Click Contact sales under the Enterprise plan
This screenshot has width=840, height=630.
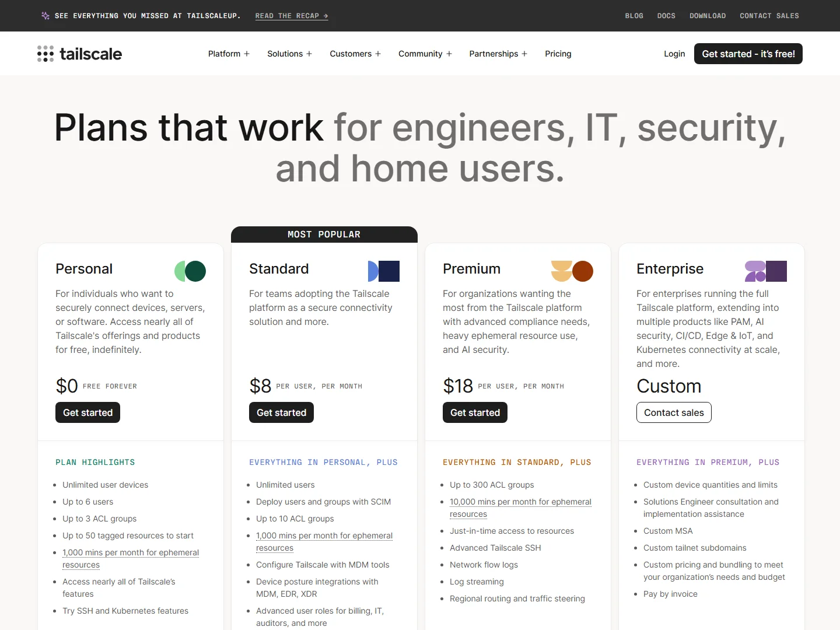click(x=674, y=412)
